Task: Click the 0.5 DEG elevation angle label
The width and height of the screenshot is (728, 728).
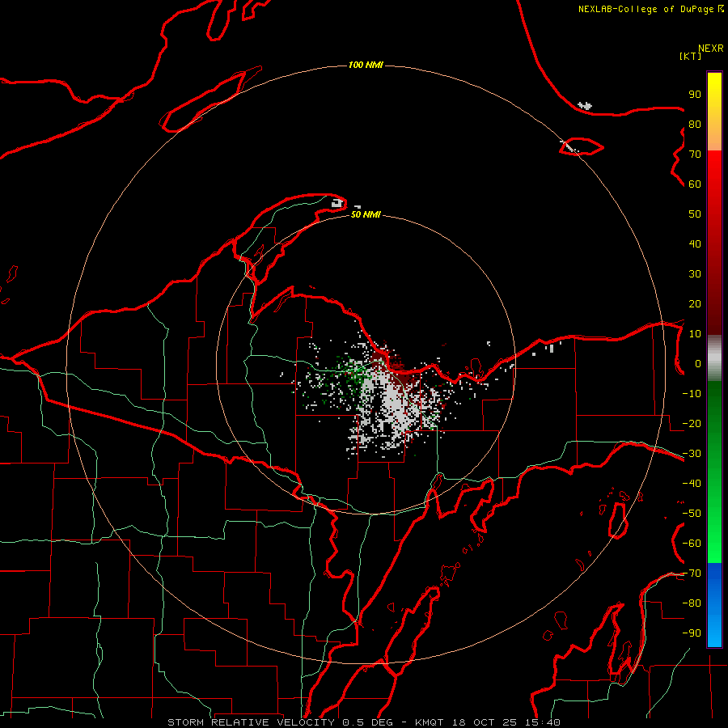Action: tap(367, 722)
